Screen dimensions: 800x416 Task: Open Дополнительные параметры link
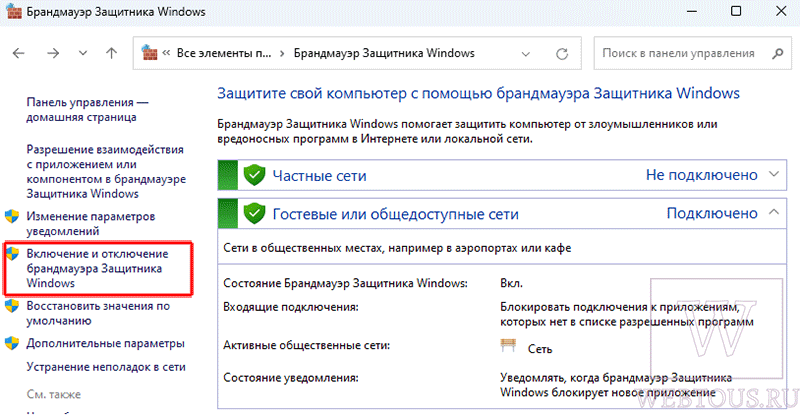point(106,344)
